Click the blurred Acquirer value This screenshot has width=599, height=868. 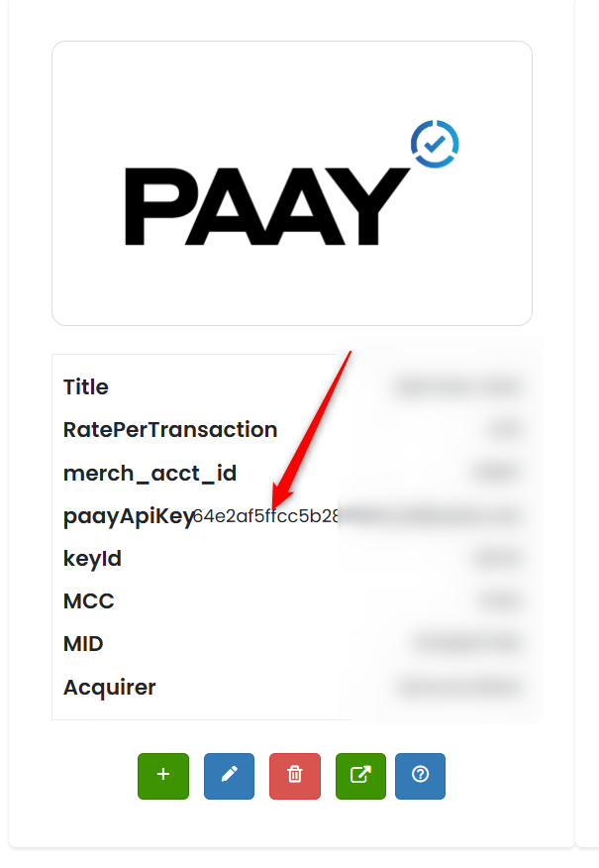click(459, 687)
